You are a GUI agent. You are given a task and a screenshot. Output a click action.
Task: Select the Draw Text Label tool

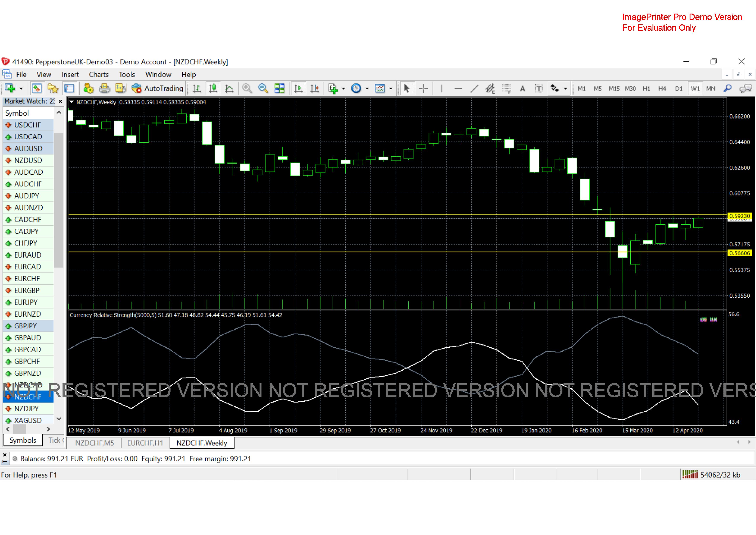539,88
